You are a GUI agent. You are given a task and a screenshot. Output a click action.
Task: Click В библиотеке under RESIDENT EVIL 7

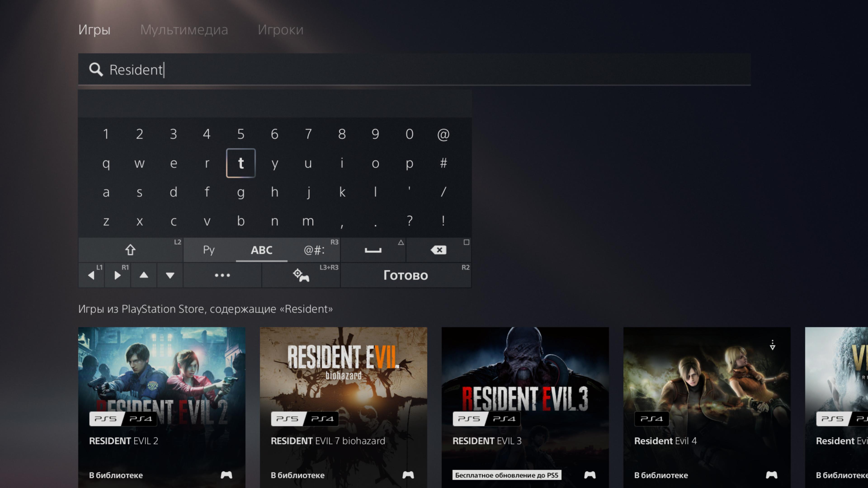[297, 475]
